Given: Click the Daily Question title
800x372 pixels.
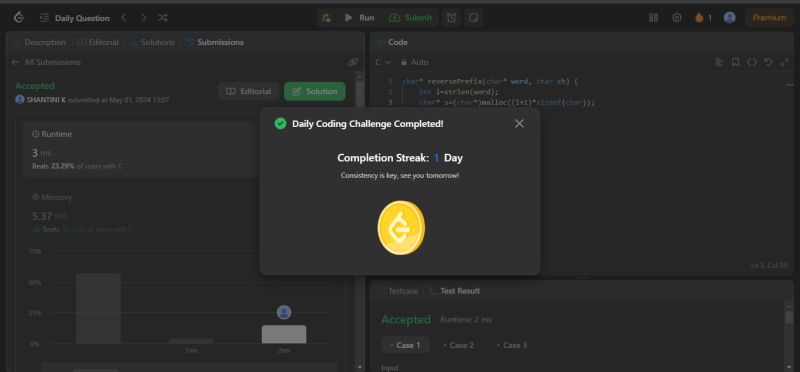Looking at the screenshot, I should coord(82,18).
